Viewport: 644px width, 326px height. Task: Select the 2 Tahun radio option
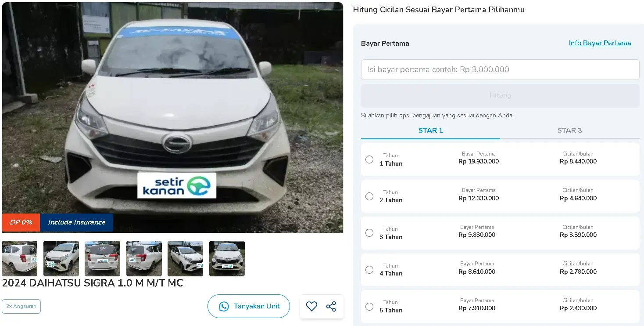pos(369,196)
